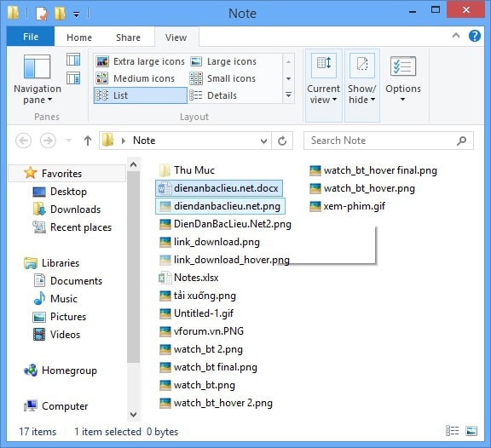Screen dimensions: 491x448
Task: Open the Navigation pane dropdown
Action: click(x=38, y=80)
